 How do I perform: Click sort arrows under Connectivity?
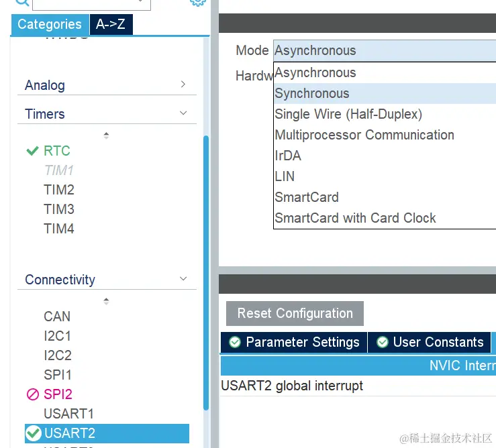106,301
